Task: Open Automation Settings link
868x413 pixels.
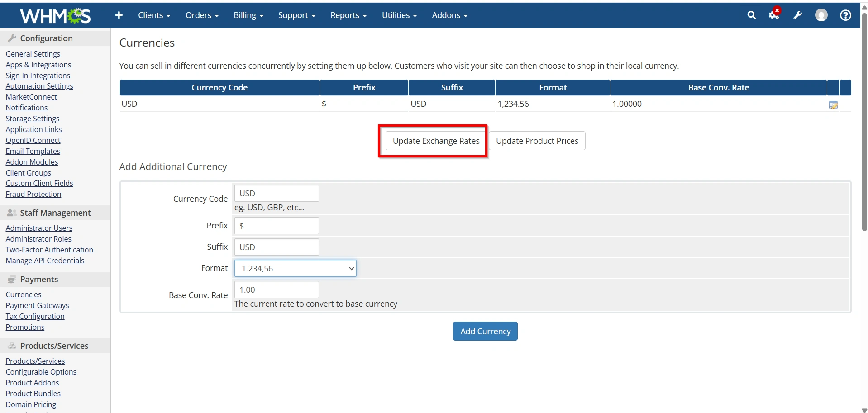Action: click(x=39, y=86)
